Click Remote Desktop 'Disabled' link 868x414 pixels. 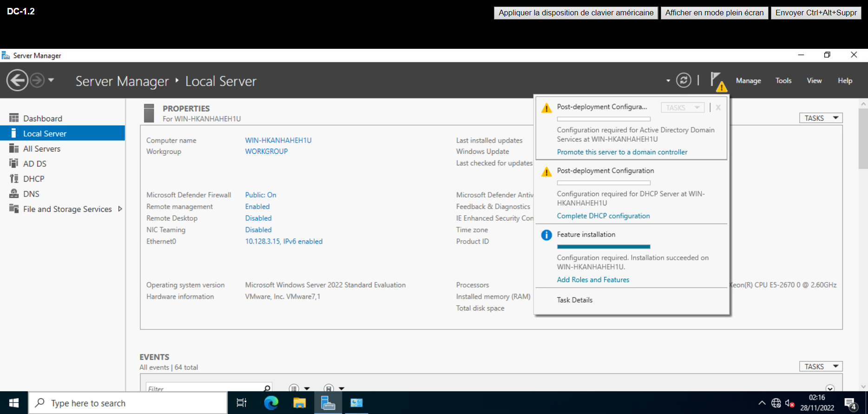(258, 218)
